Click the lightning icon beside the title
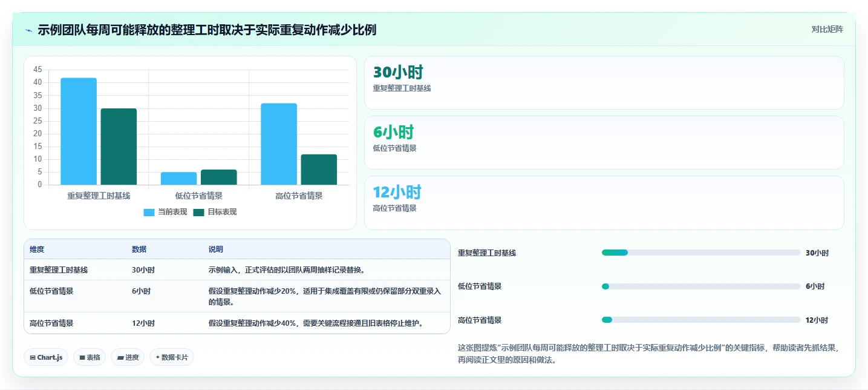868x390 pixels. point(28,30)
